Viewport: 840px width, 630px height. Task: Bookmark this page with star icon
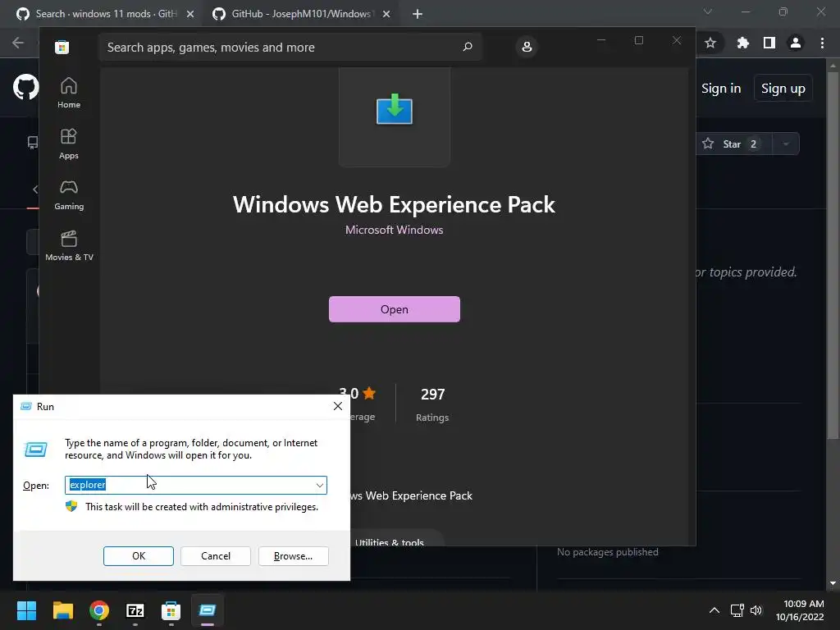click(x=710, y=43)
